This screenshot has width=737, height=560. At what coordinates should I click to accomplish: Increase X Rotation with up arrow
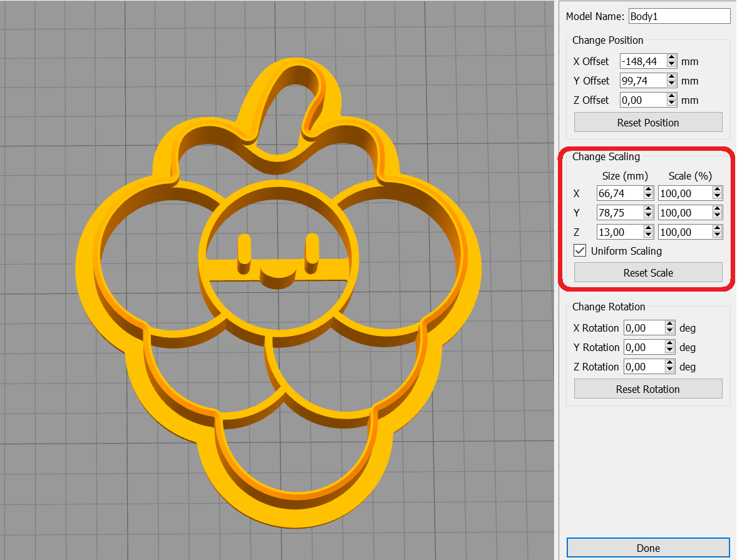670,324
